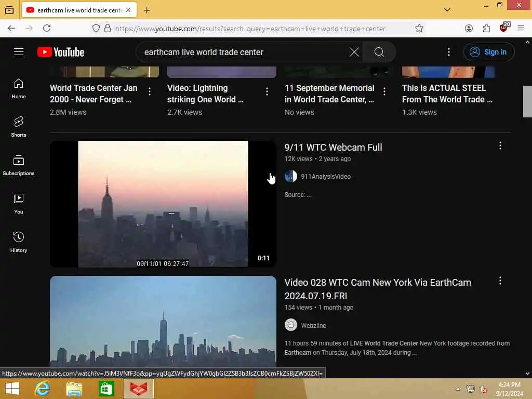Play the Video 028 WTC skyline thumbnail
The width and height of the screenshot is (532, 399).
[x=163, y=321]
